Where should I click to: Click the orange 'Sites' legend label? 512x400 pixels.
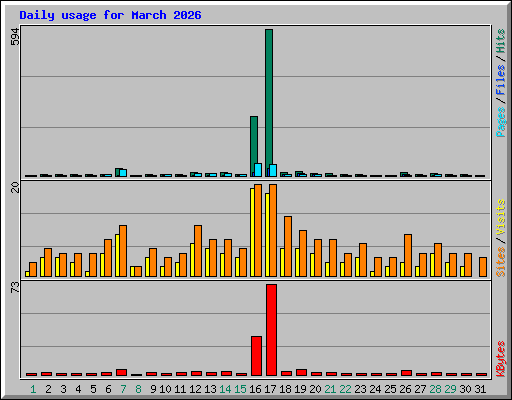[501, 262]
